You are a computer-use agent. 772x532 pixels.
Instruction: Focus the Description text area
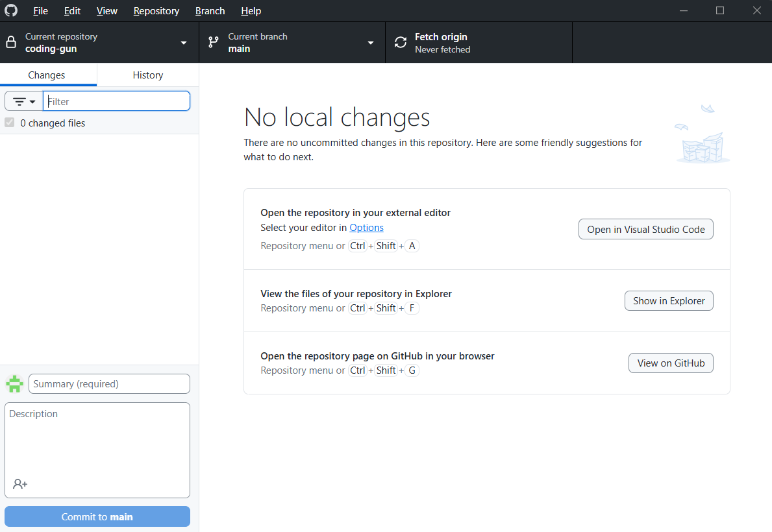coord(97,450)
